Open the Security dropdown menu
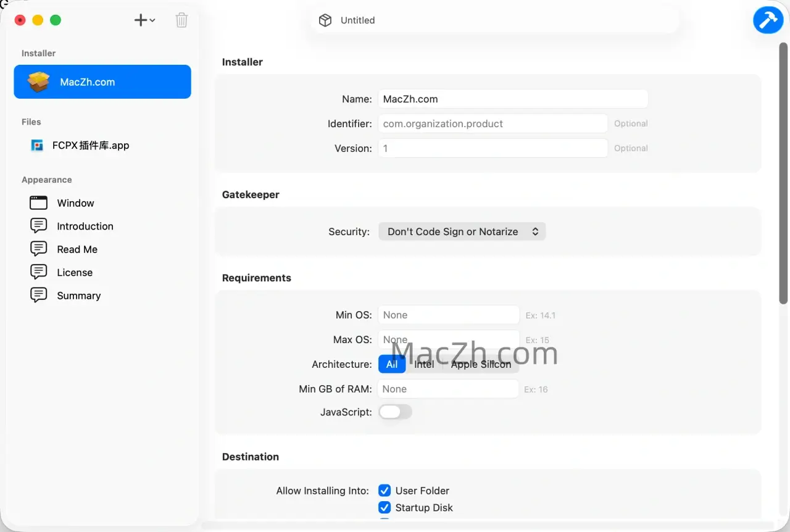This screenshot has width=790, height=532. 462,231
